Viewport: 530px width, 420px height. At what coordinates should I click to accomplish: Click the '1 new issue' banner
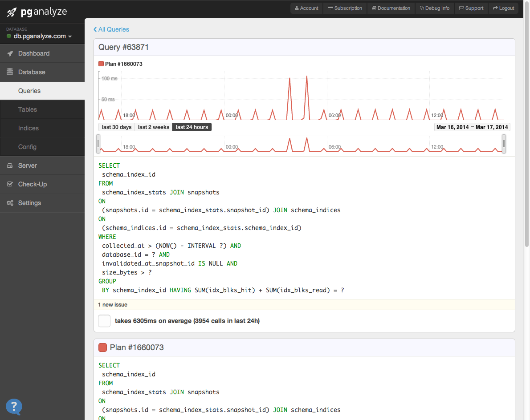[x=304, y=304]
